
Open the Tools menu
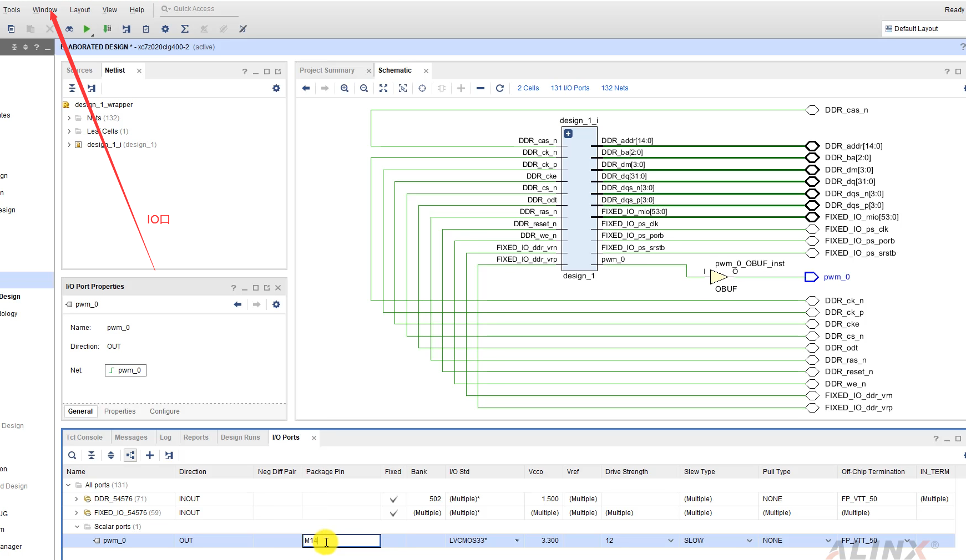pos(12,10)
